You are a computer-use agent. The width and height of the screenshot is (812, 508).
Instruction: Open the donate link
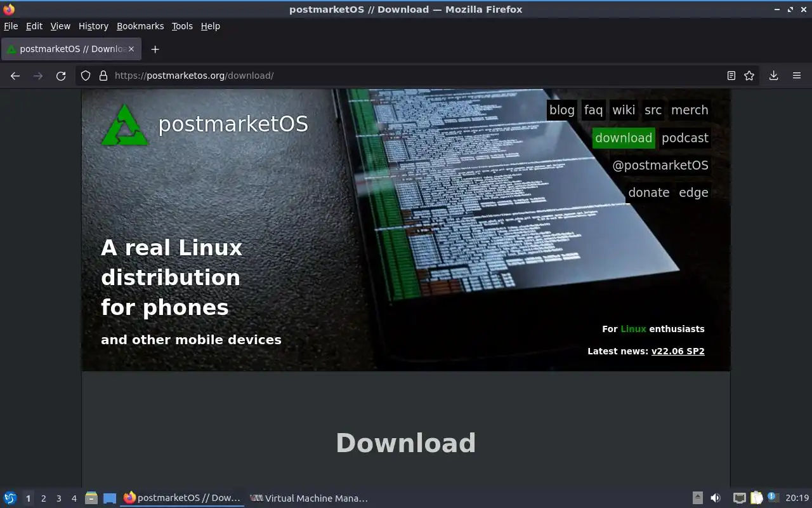(x=649, y=192)
